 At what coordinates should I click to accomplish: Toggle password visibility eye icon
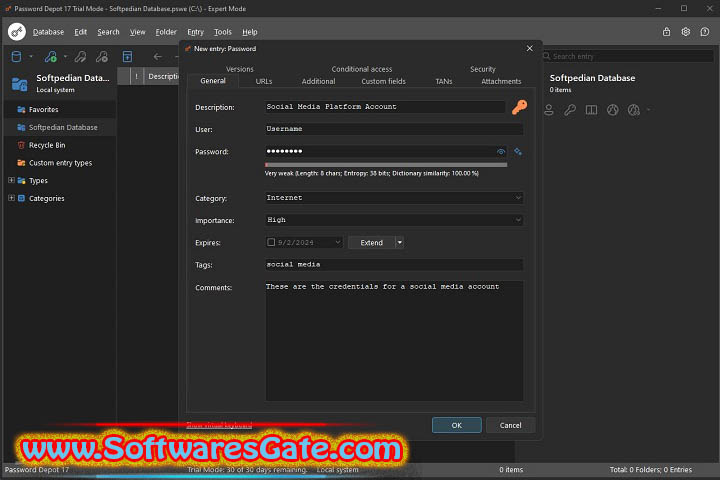[501, 152]
